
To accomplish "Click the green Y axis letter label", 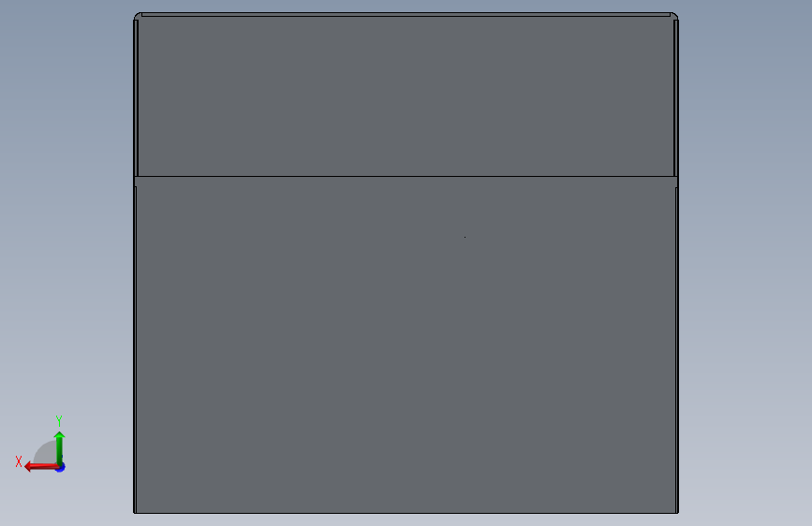I will (59, 421).
